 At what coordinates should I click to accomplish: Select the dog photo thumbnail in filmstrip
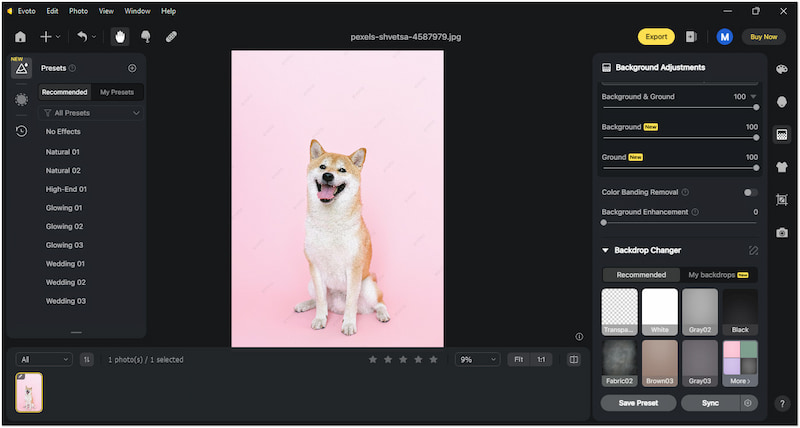point(29,392)
